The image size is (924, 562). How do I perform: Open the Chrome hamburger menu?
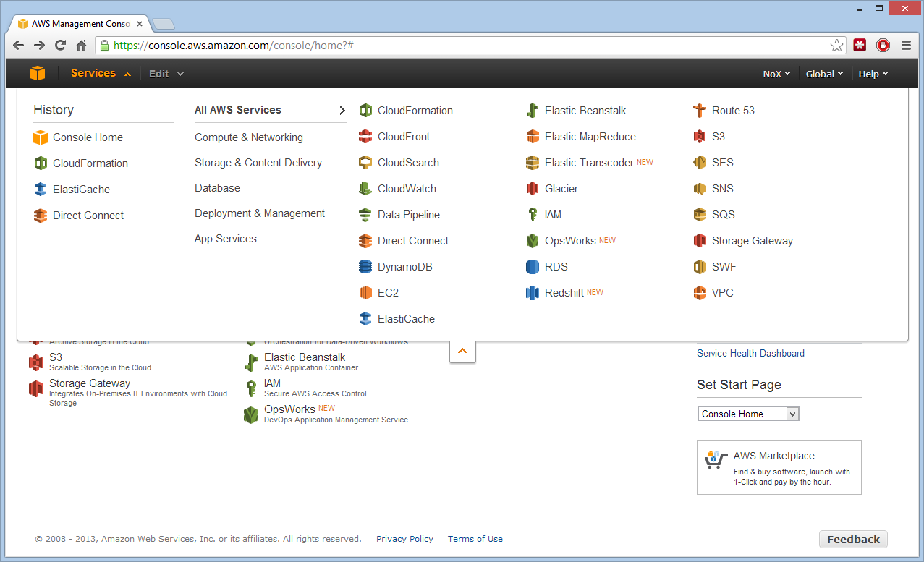pyautogui.click(x=905, y=46)
